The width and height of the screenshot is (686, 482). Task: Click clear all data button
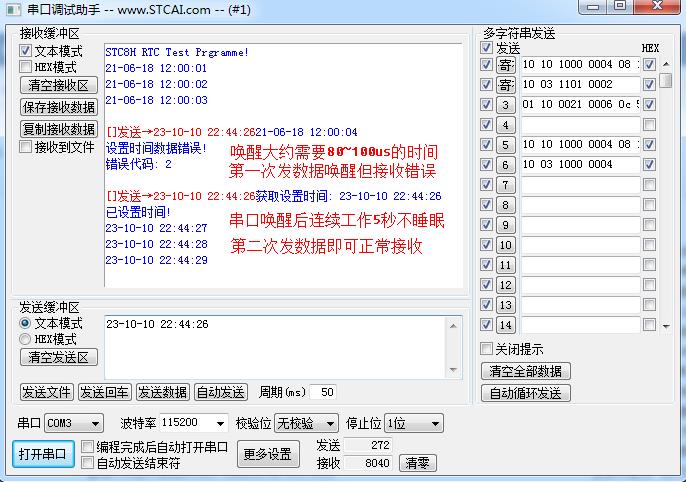525,371
